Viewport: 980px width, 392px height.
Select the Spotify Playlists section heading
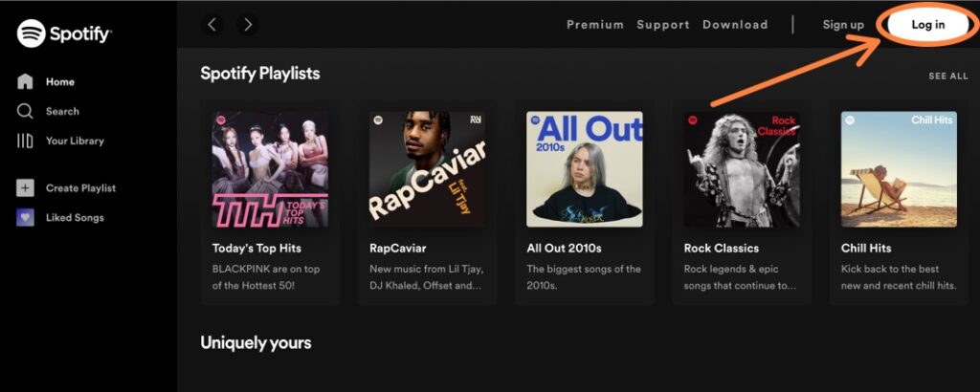(x=260, y=74)
